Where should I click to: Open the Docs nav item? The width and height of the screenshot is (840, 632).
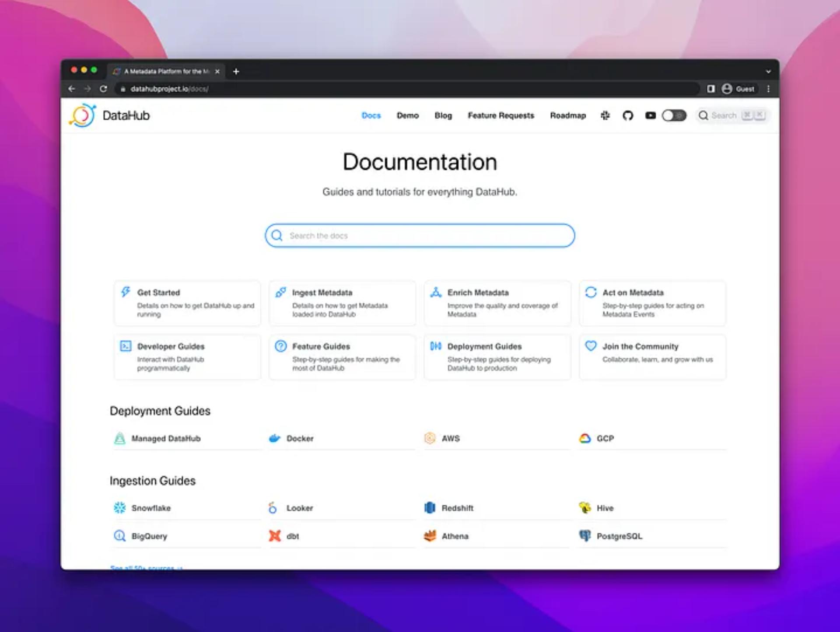(371, 115)
